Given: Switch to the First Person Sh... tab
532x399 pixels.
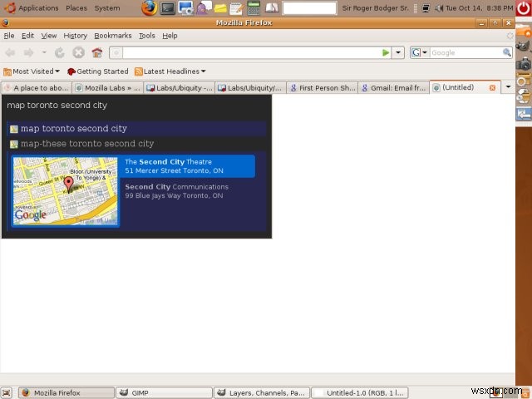Looking at the screenshot, I should 323,88.
